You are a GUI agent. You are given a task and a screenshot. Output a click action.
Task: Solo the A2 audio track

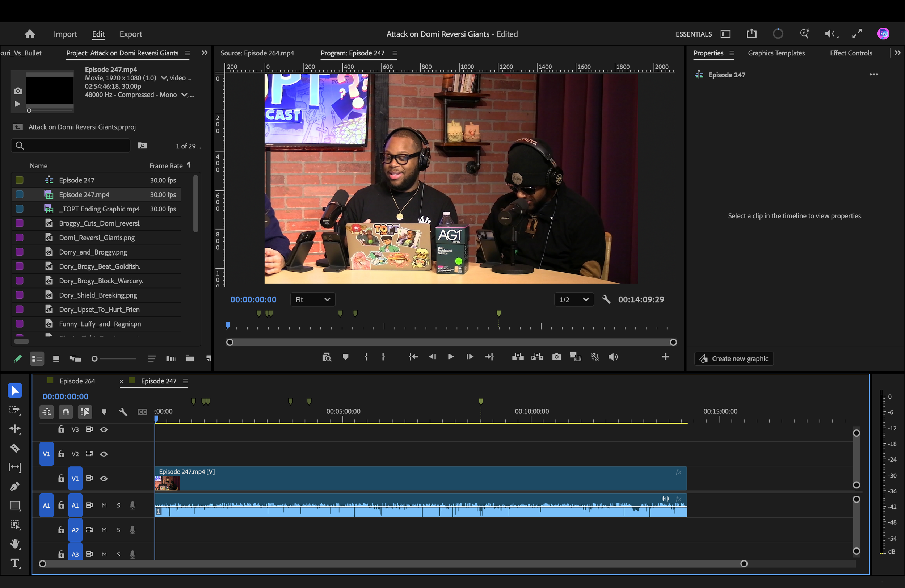point(118,530)
